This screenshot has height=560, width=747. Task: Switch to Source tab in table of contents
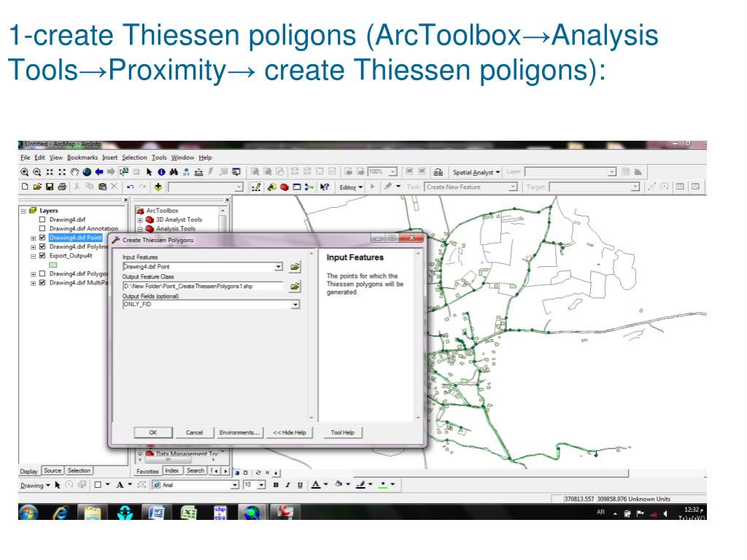(53, 470)
